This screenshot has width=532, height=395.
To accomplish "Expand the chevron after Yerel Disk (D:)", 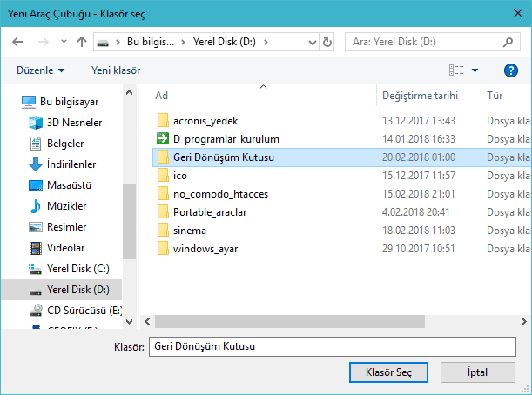I will tap(266, 42).
